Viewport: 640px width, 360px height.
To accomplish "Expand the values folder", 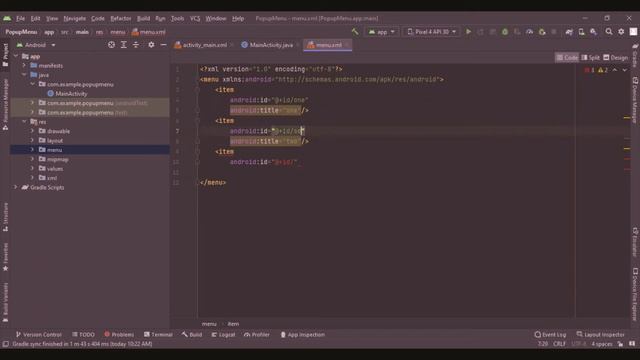I will 32,169.
